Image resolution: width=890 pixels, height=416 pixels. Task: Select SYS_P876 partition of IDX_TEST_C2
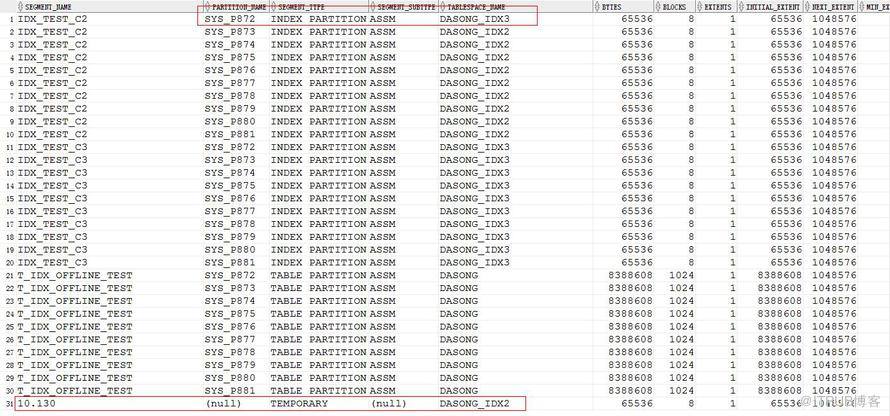(x=230, y=70)
